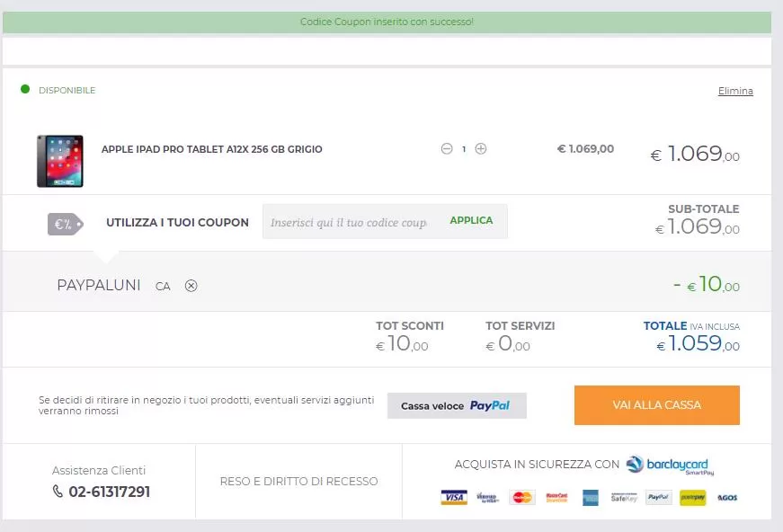Click the red Mastercard logo
The width and height of the screenshot is (783, 532).
(522, 498)
